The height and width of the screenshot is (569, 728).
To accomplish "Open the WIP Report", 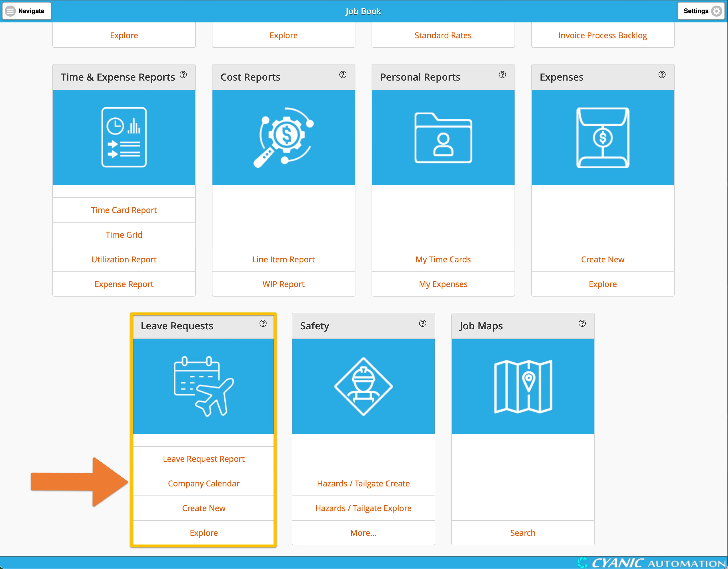I will 283,284.
